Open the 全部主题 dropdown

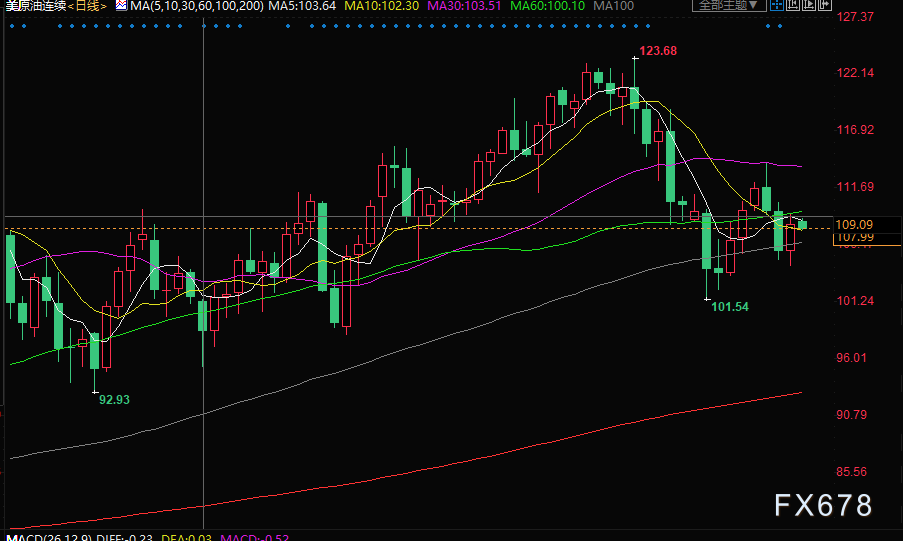tap(729, 5)
